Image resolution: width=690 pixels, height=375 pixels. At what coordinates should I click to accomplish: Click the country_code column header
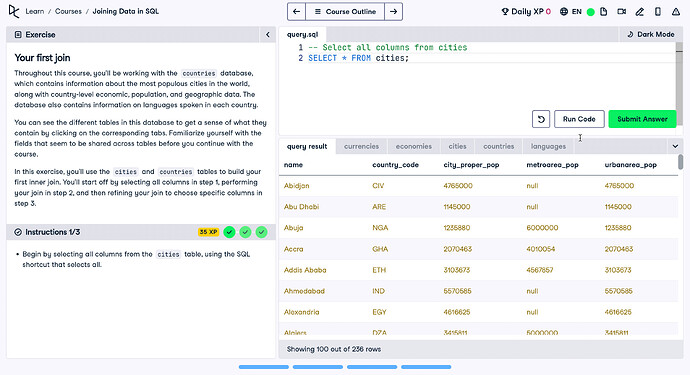395,165
